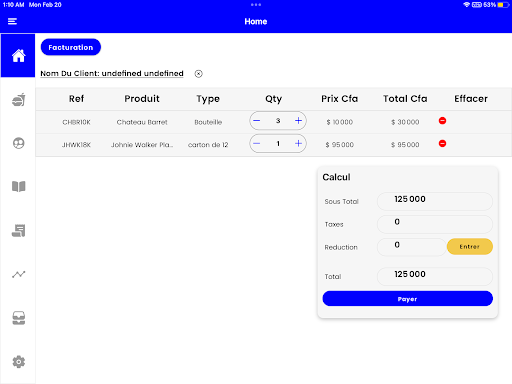Screen dimensions: 512x384
Task: Open the customers group sidebar icon
Action: [19, 143]
